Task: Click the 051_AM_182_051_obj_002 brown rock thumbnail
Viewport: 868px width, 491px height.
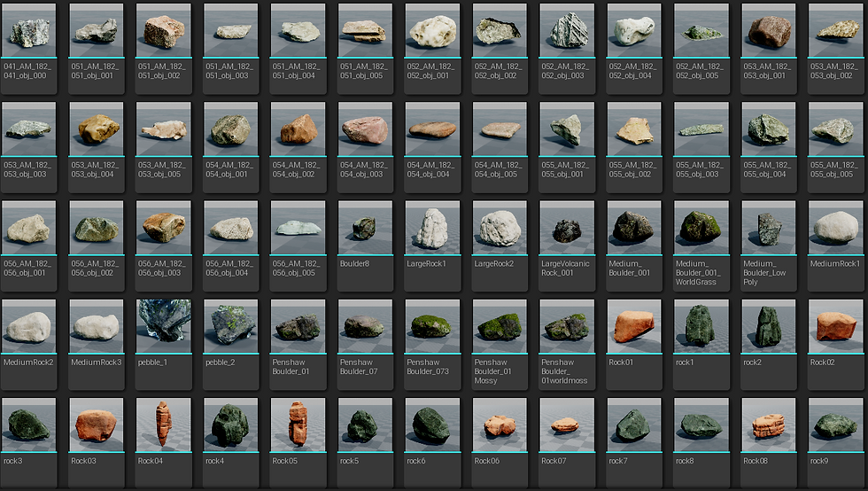Action: (x=163, y=30)
